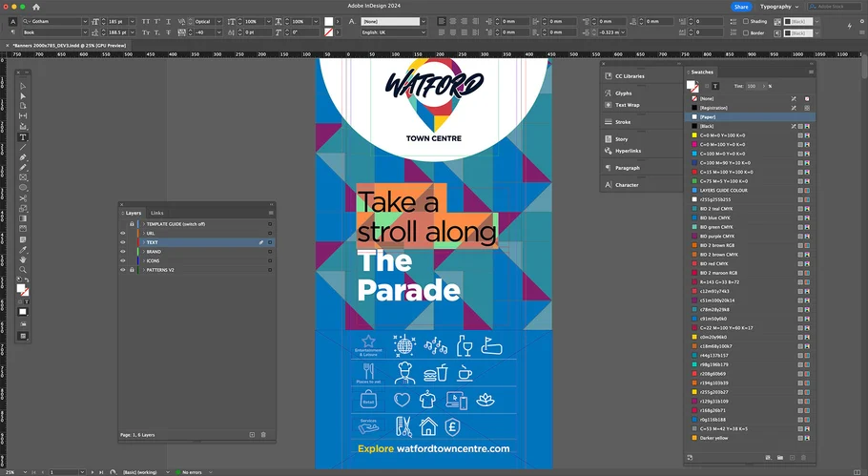The width and height of the screenshot is (868, 476).
Task: Select the Ellipse tool
Action: [x=23, y=188]
